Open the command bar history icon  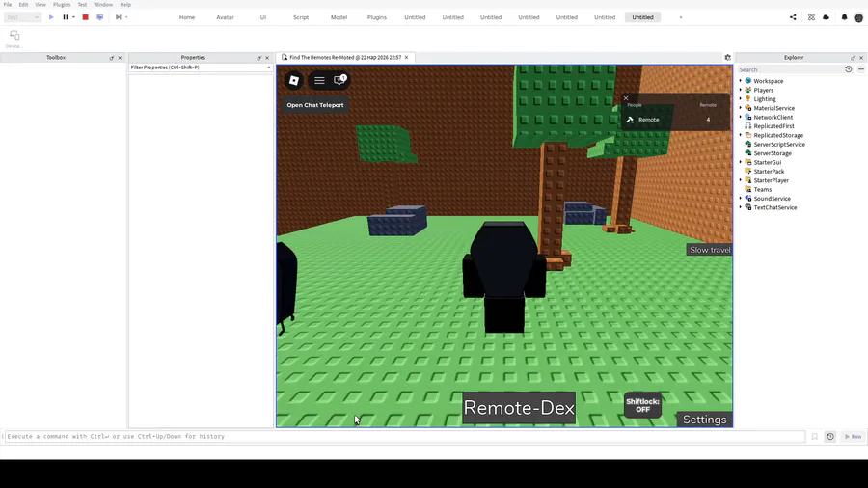(x=830, y=437)
